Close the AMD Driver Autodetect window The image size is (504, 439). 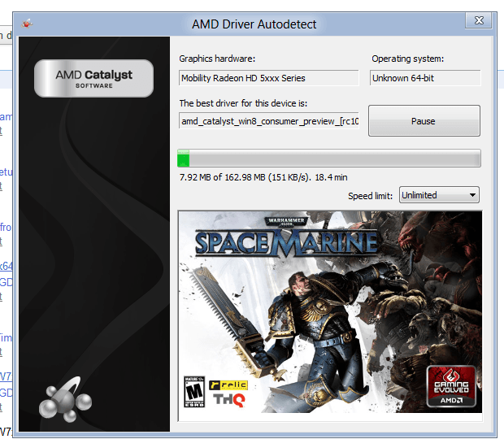[x=479, y=20]
